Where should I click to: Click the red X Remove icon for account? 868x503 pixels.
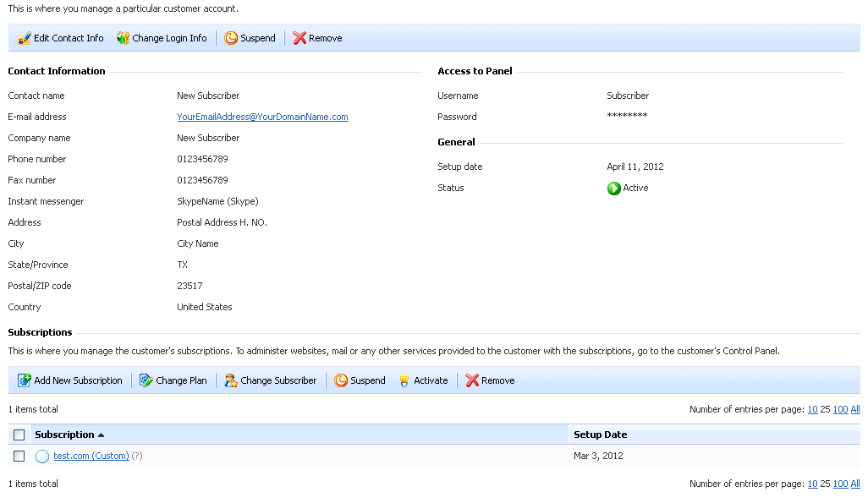click(x=299, y=38)
